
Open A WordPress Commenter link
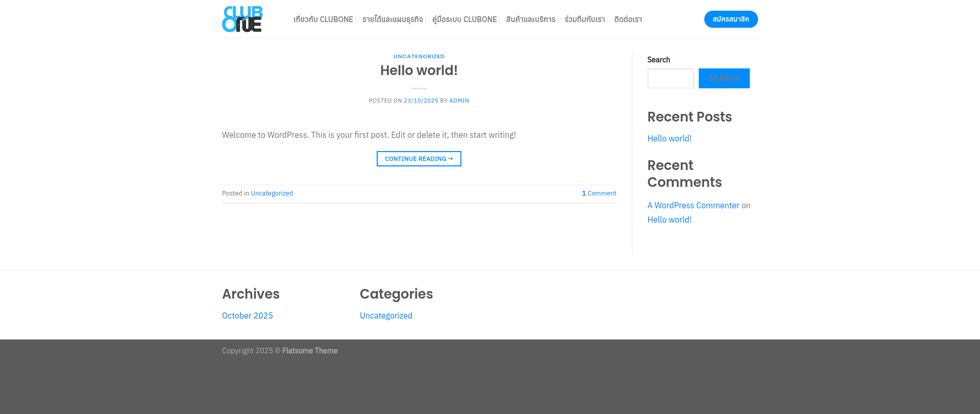click(x=694, y=205)
